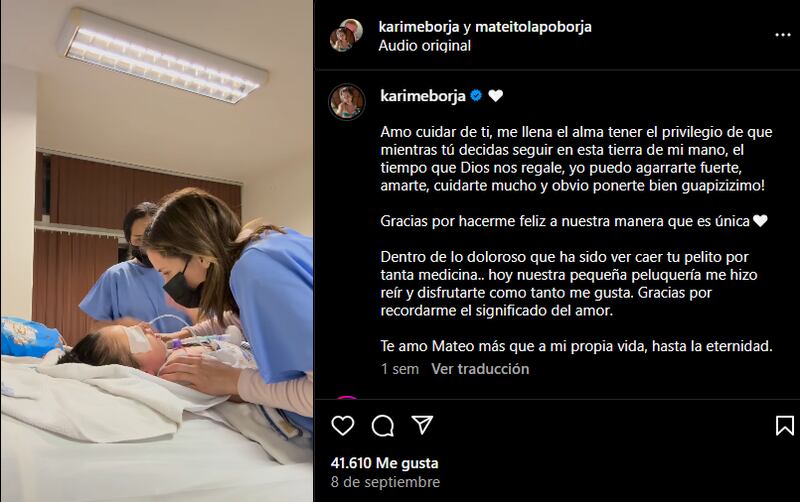Click the pink avatar of the next comment
The image size is (800, 502).
[x=347, y=397]
